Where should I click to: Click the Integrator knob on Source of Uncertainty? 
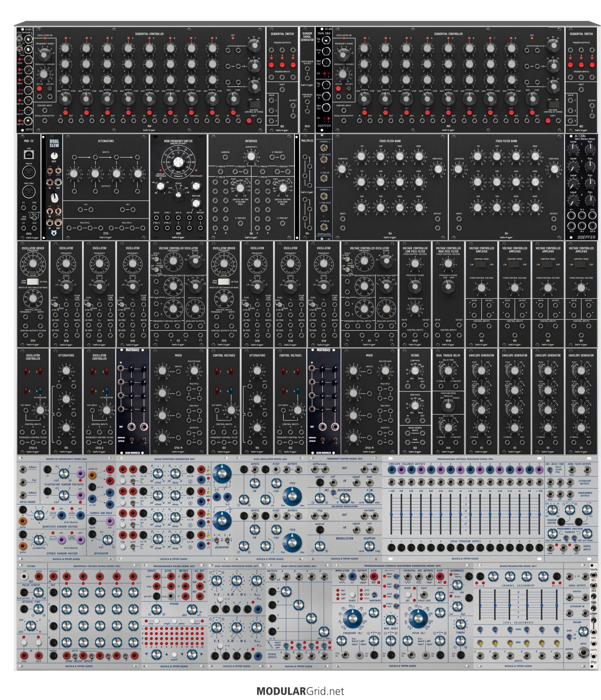click(x=107, y=540)
